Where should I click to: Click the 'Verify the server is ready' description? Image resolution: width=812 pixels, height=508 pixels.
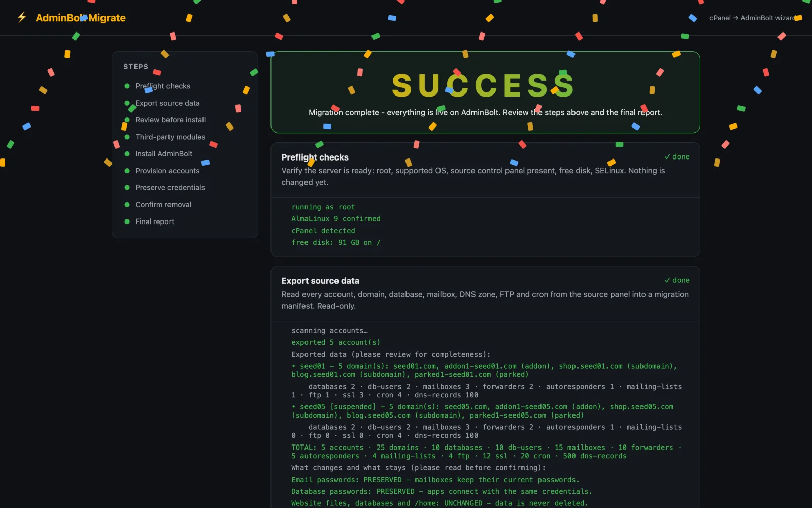pyautogui.click(x=473, y=176)
